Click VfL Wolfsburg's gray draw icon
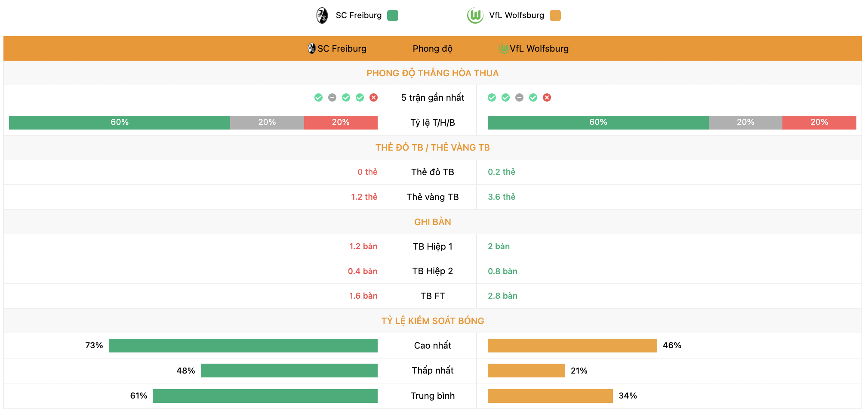The image size is (868, 414). click(x=519, y=98)
